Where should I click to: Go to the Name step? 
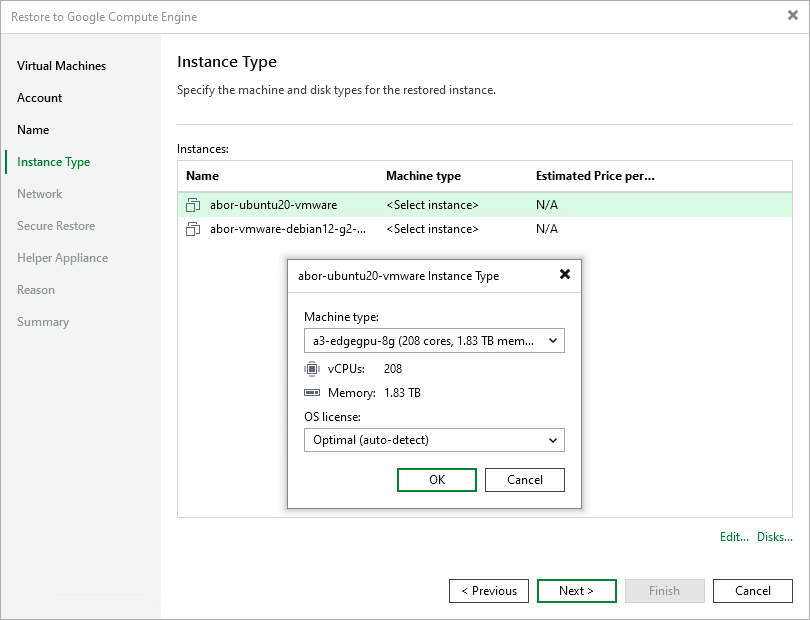click(33, 130)
